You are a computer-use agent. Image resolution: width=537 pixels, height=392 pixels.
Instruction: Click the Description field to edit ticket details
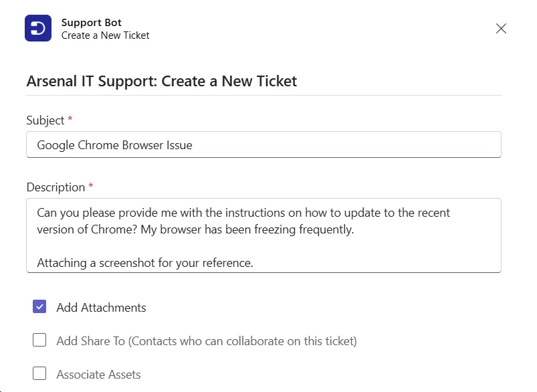tap(263, 234)
